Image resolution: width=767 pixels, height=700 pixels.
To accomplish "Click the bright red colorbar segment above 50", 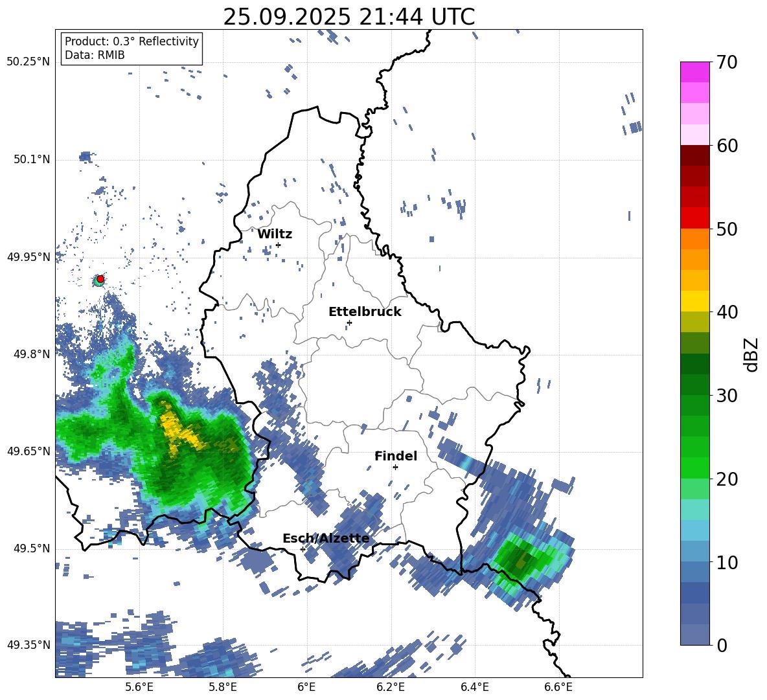I will 694,218.
